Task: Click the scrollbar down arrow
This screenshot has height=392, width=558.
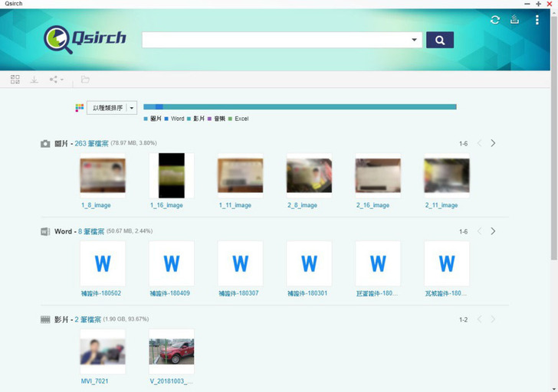Action: (x=553, y=389)
